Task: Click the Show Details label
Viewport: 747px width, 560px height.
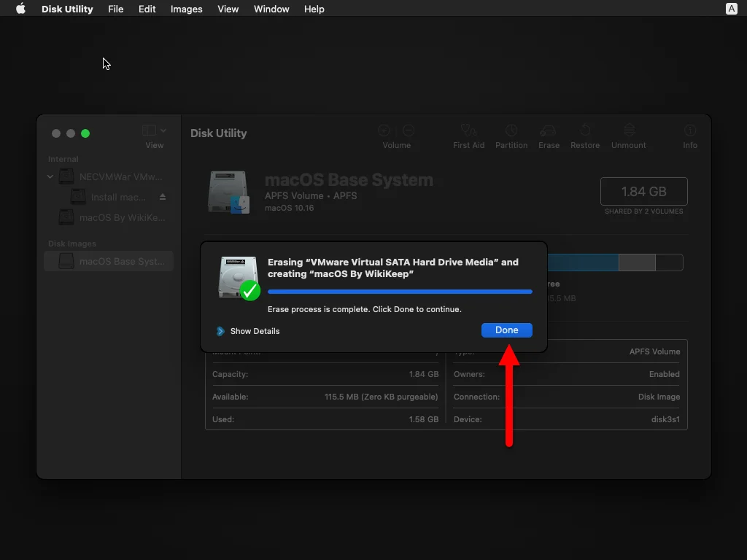Action: 255,331
